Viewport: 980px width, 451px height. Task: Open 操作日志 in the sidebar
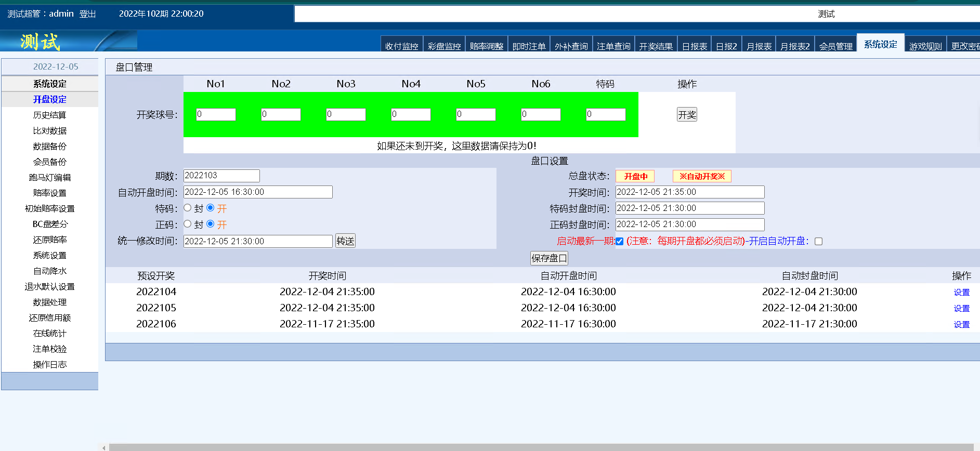click(x=50, y=364)
